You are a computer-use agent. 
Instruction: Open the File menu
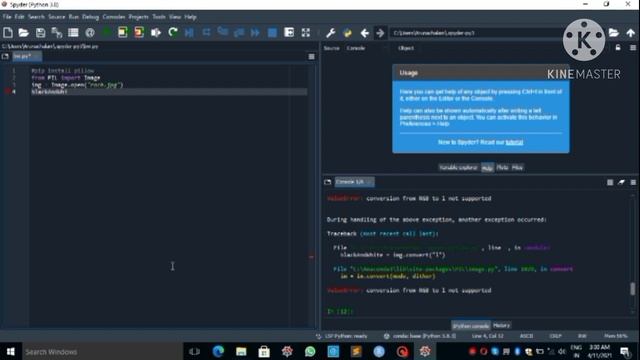click(x=7, y=17)
